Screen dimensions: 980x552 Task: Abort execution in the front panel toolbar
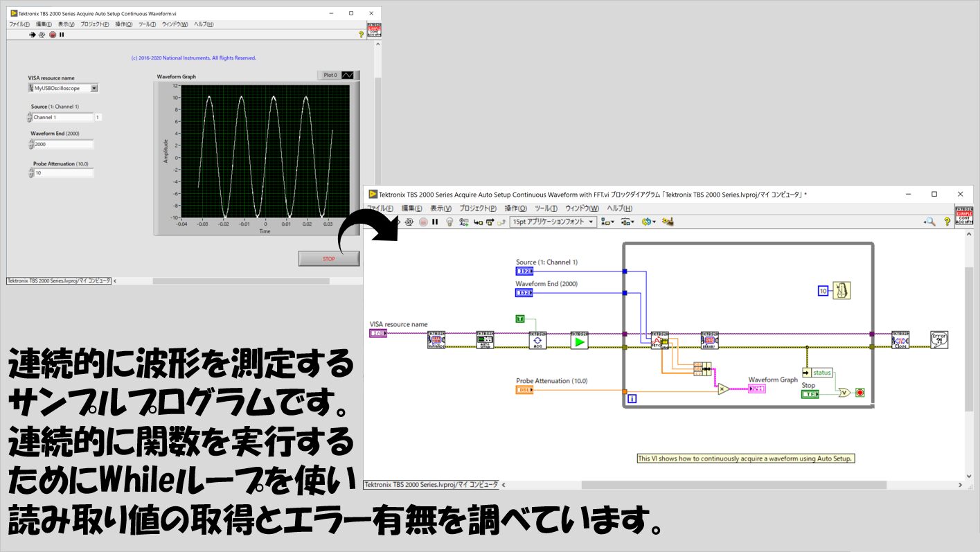(53, 35)
